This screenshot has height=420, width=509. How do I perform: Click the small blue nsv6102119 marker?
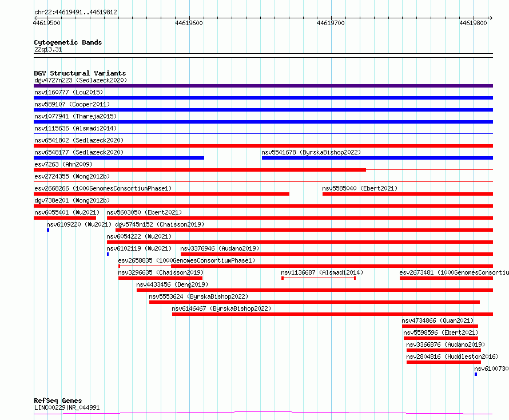click(108, 254)
